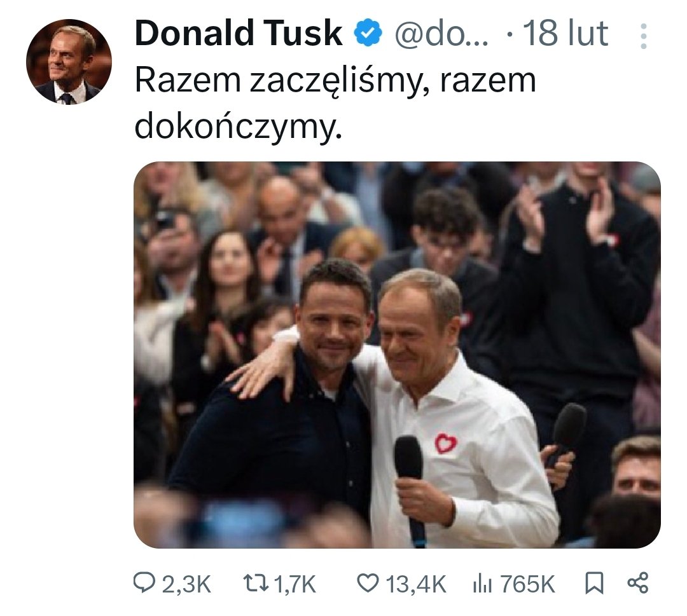
Task: Open the reply comment icon
Action: pos(144,584)
